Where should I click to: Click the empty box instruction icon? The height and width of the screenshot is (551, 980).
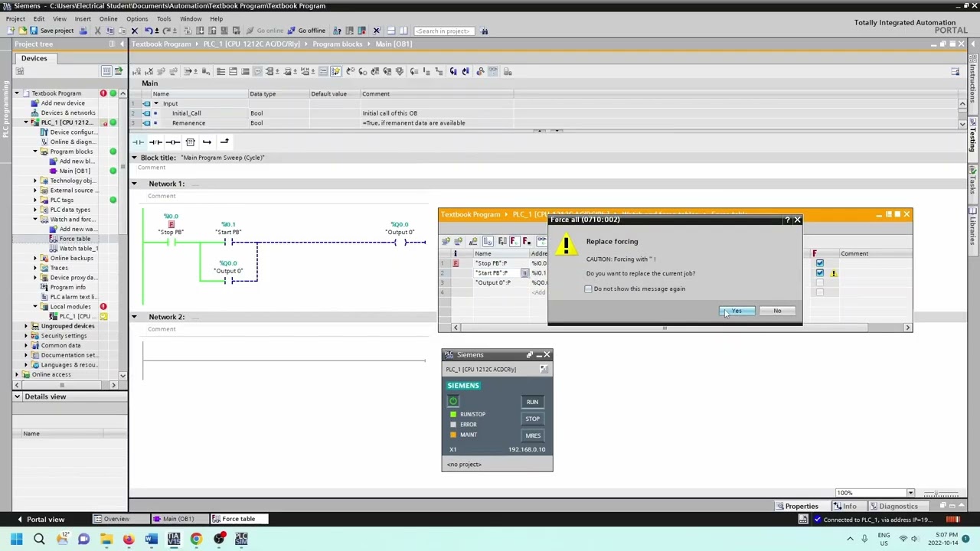190,142
